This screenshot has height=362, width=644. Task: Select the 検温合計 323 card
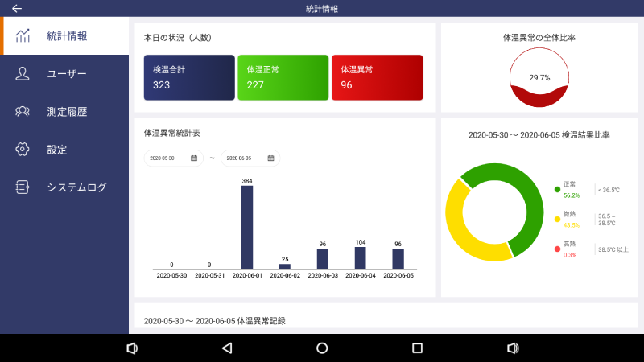pyautogui.click(x=189, y=77)
